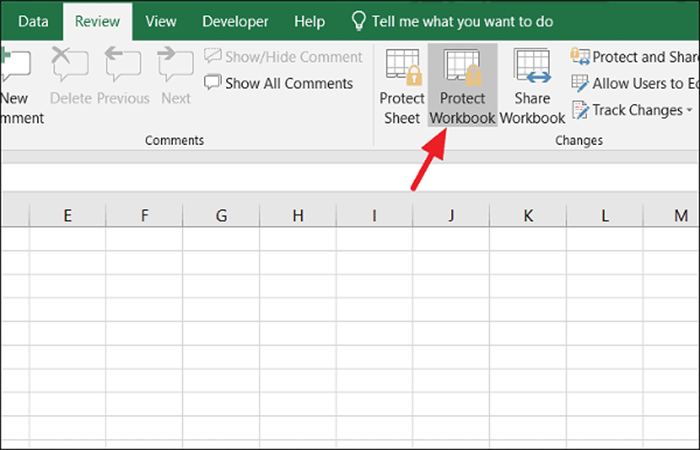700x450 pixels.
Task: Switch to the Data tab
Action: tap(33, 21)
